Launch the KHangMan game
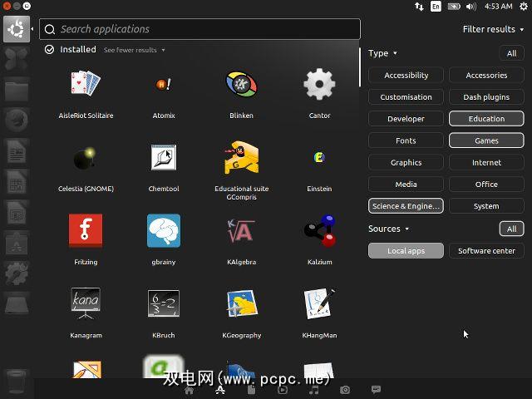The width and height of the screenshot is (532, 399). pyautogui.click(x=319, y=313)
